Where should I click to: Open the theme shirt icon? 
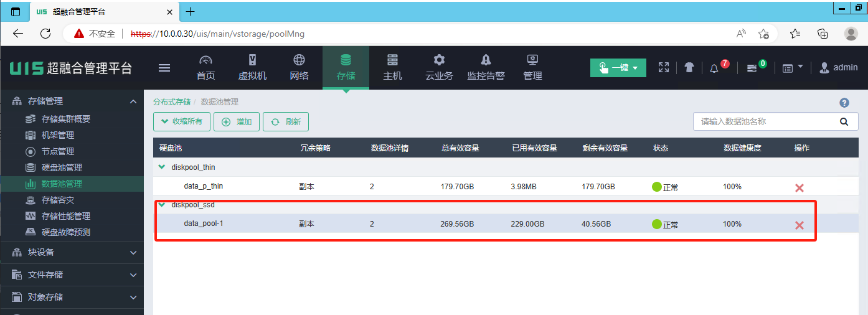(689, 68)
